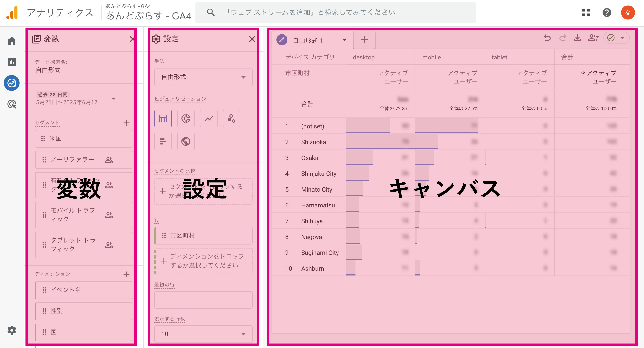Viewport: 644px width, 348px height.
Task: Add a new dimension with plus icon
Action: coord(126,274)
